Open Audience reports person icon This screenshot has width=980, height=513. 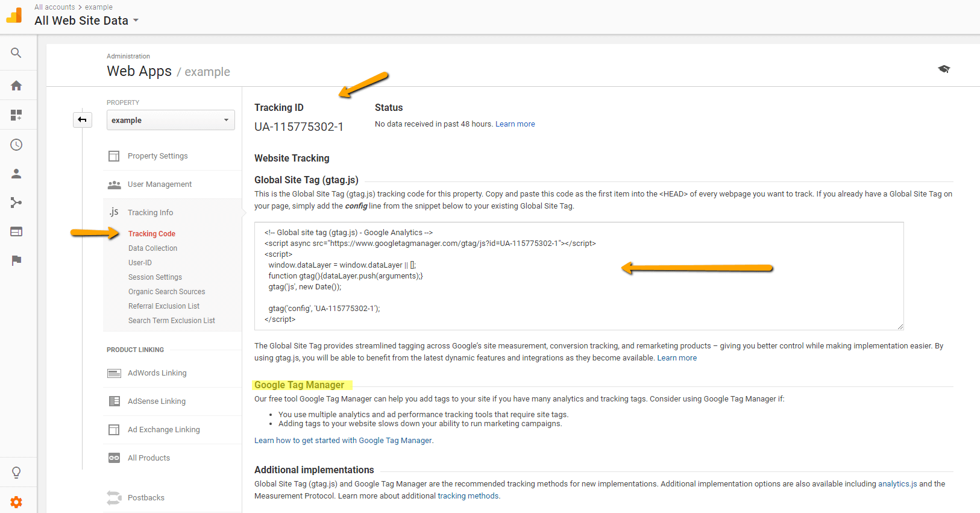click(16, 174)
